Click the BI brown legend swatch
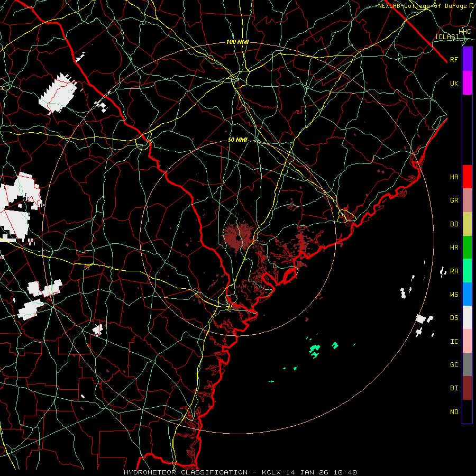The width and height of the screenshot is (476, 476). (467, 388)
